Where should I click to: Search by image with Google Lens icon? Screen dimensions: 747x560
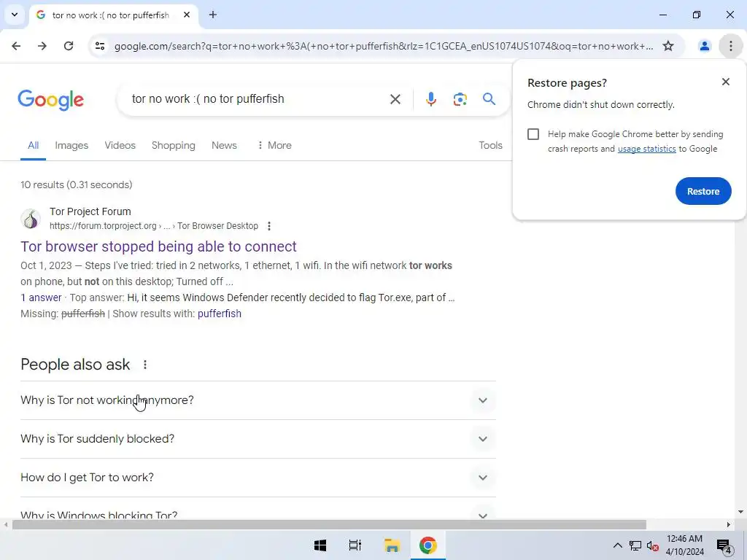(x=460, y=99)
